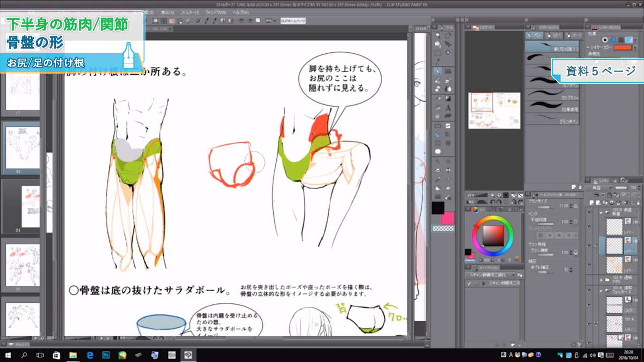Open Windows File Explorer from taskbar
644x362 pixels.
pyautogui.click(x=73, y=355)
